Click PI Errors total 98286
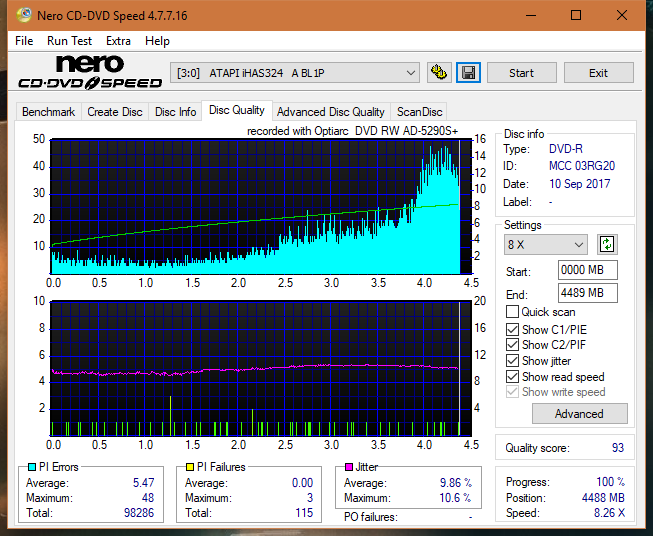The height and width of the screenshot is (536, 653). [139, 513]
